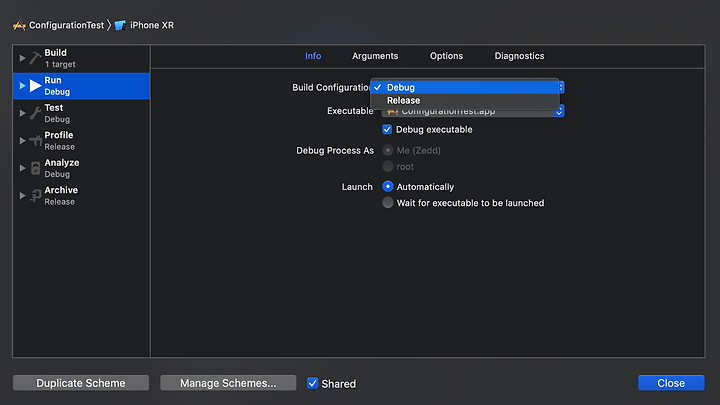Click the iPhone XR device icon

(120, 25)
